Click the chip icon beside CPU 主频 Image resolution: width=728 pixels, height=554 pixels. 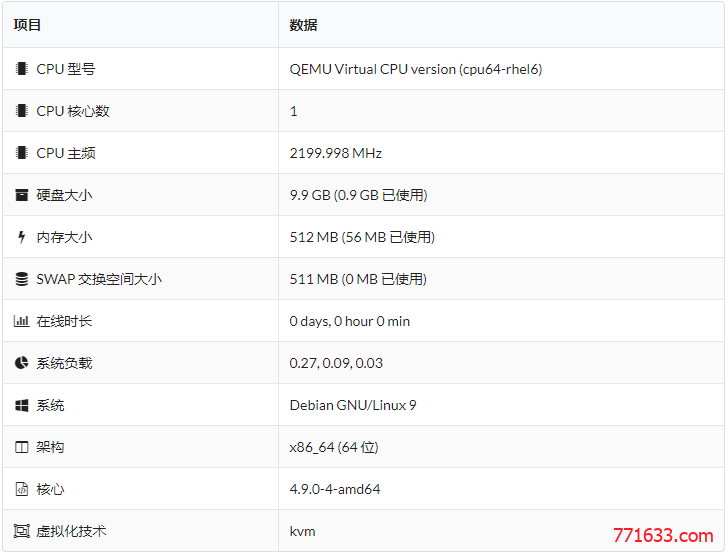coord(21,153)
